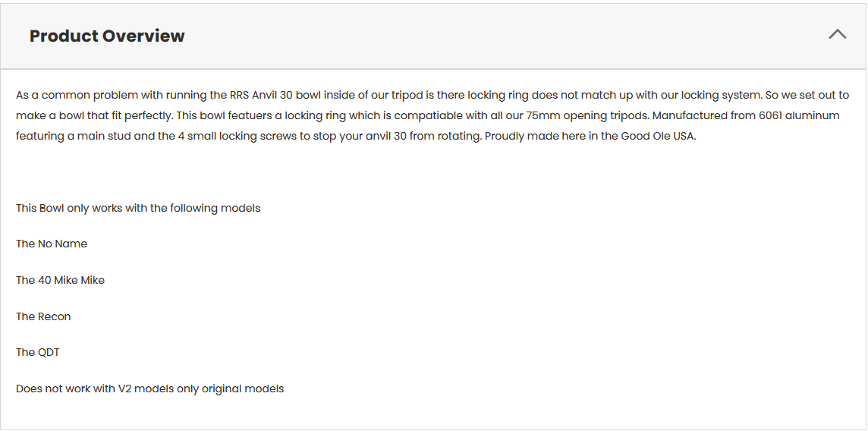
Task: Select "The 40 Mike Mike" model line
Action: [x=61, y=281]
